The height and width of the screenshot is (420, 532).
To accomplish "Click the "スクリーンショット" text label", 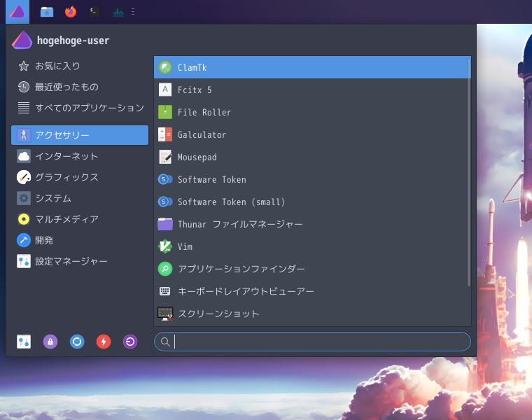I will (x=218, y=314).
